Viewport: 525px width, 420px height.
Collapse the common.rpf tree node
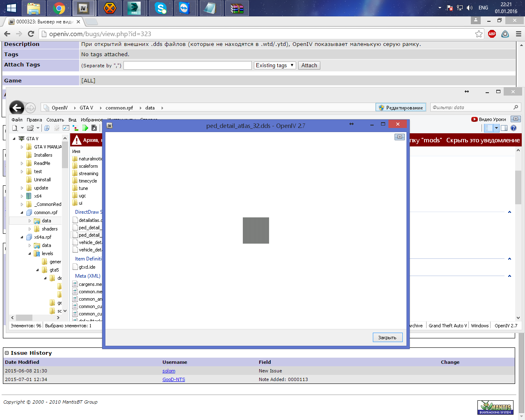point(22,212)
